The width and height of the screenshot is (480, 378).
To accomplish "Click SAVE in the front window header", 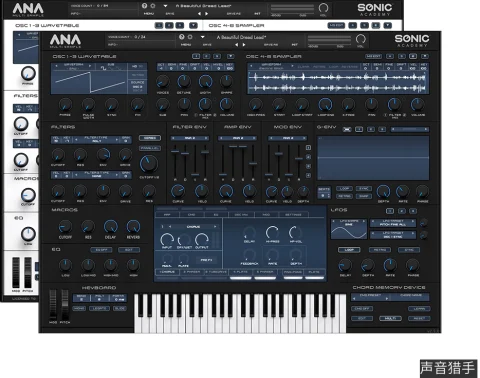I will click(x=207, y=45).
